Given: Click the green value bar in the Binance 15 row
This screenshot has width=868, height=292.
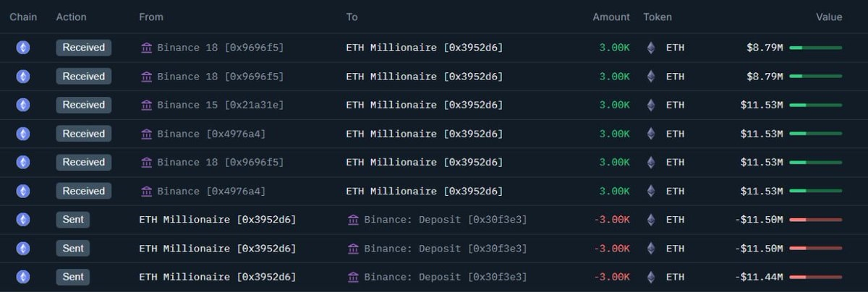Looking at the screenshot, I should point(815,105).
